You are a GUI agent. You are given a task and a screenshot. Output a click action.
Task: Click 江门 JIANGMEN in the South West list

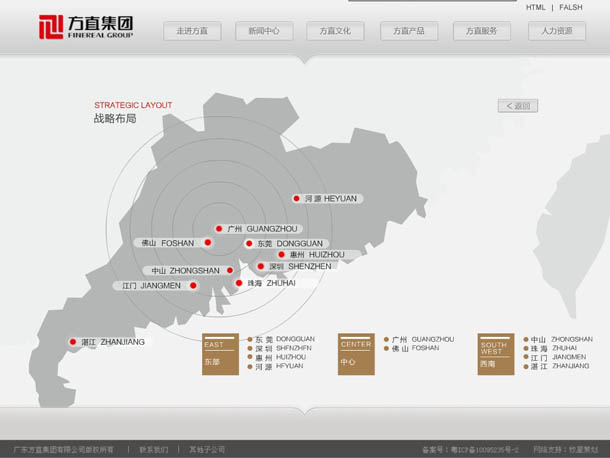(555, 357)
